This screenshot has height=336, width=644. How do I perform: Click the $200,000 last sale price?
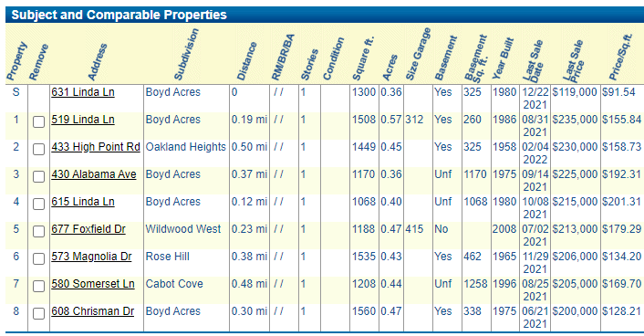point(575,311)
